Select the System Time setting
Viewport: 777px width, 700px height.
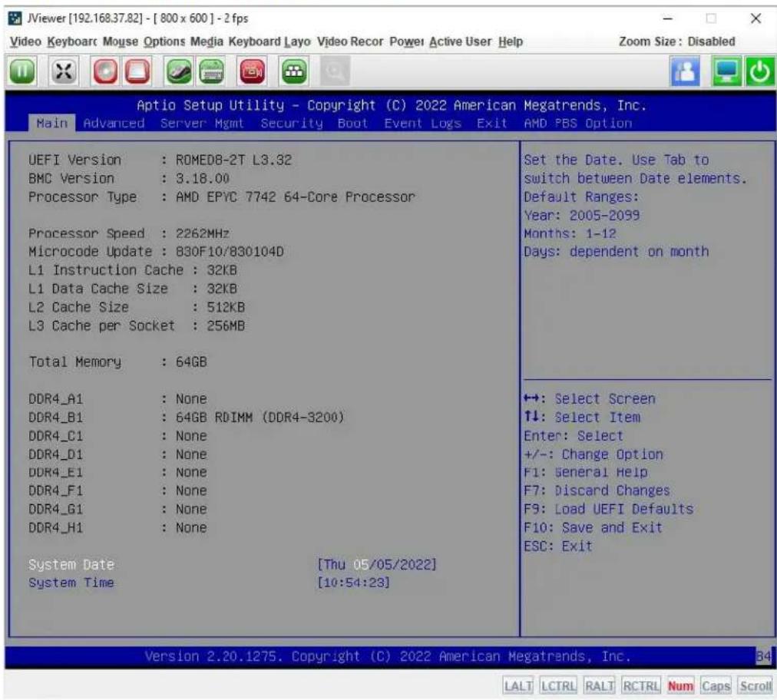click(71, 583)
